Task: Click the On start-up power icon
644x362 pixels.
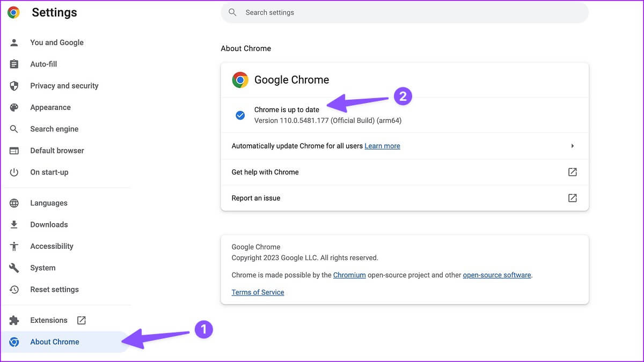Action: point(14,172)
